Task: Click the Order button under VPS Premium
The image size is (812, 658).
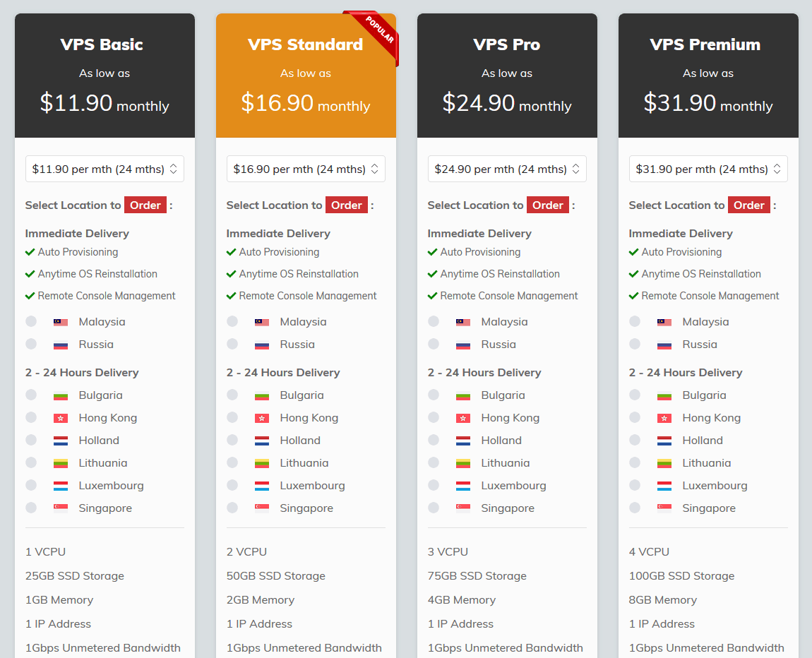Action: point(749,205)
